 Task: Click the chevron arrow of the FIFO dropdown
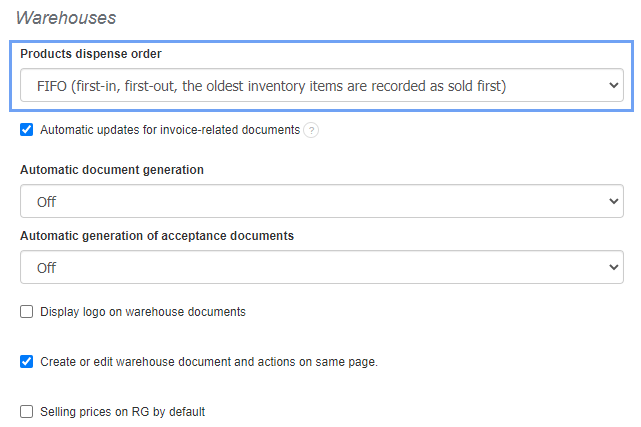[614, 86]
